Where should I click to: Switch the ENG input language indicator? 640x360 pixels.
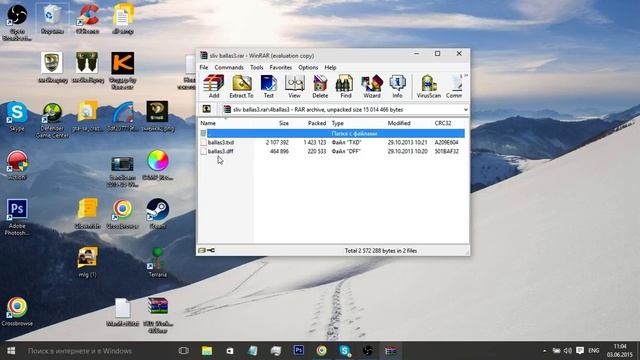point(593,351)
